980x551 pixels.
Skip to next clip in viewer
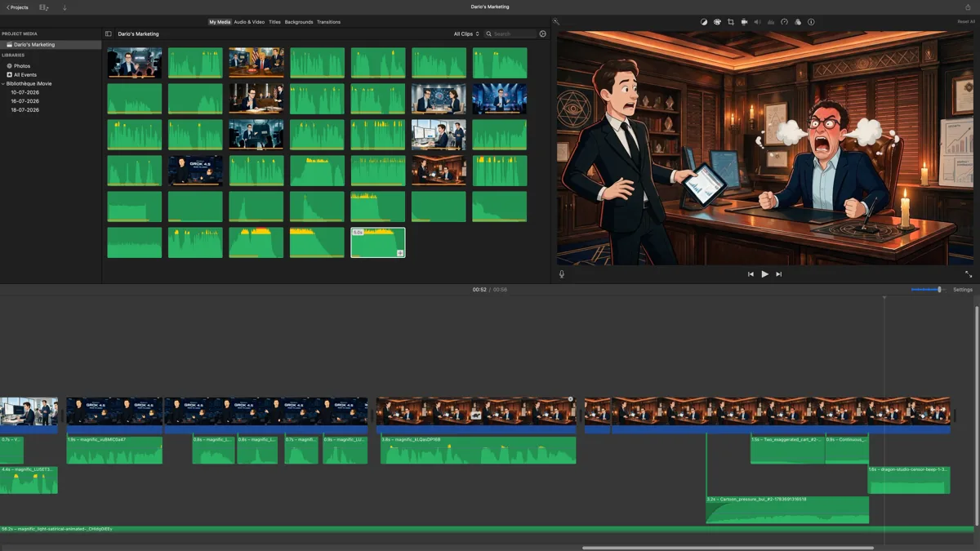(778, 274)
